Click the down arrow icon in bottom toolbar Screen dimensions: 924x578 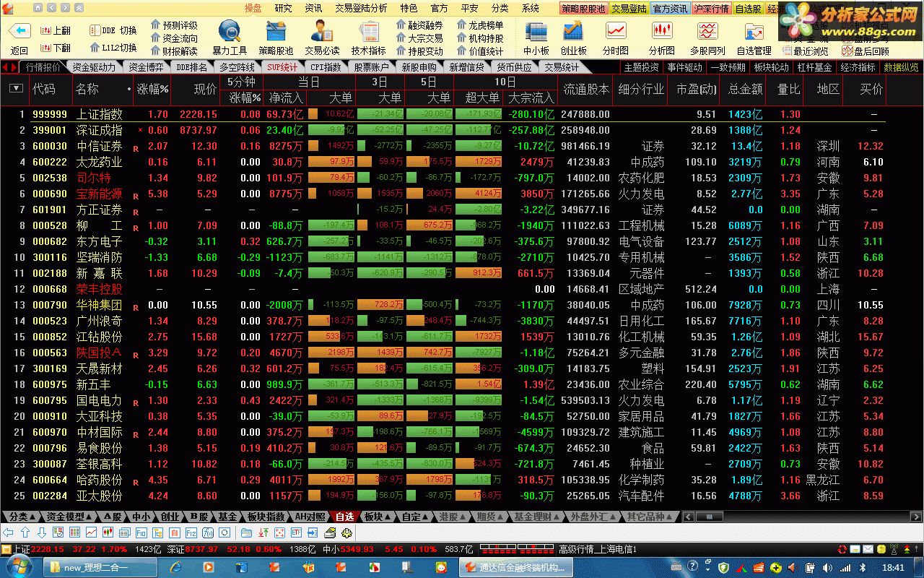pos(42,532)
